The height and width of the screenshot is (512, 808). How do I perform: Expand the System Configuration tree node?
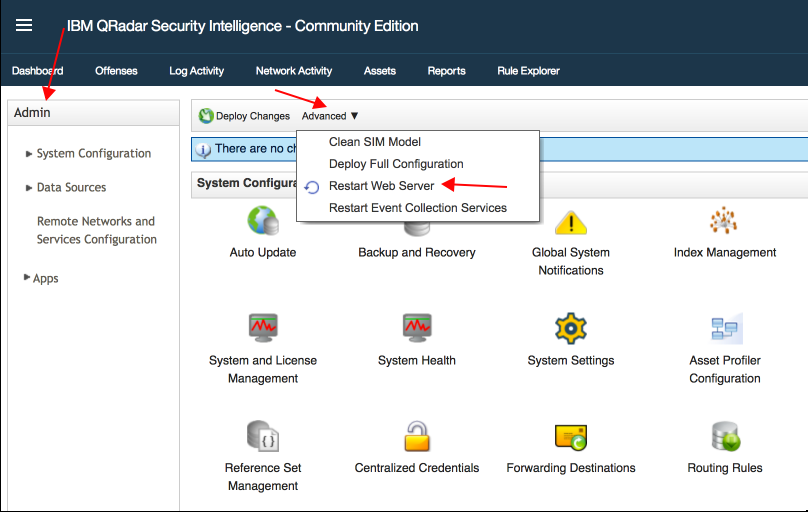pos(29,153)
